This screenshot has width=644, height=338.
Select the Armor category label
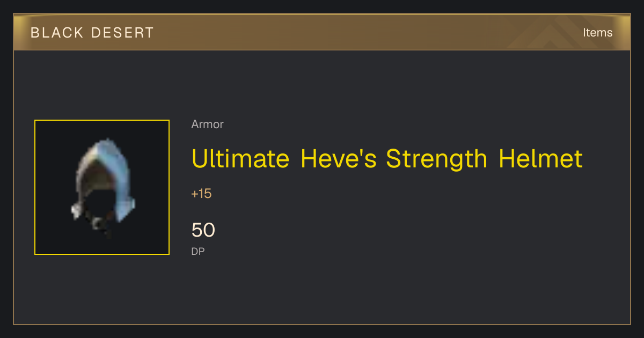(x=207, y=124)
